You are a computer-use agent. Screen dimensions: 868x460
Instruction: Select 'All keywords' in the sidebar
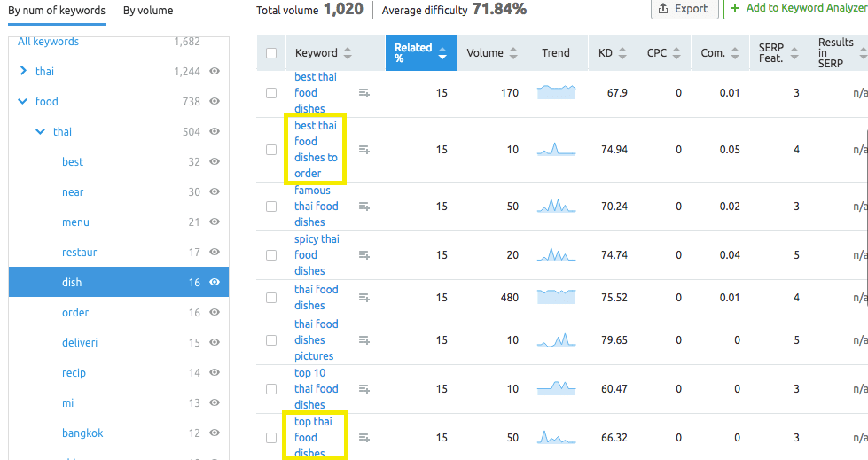48,42
